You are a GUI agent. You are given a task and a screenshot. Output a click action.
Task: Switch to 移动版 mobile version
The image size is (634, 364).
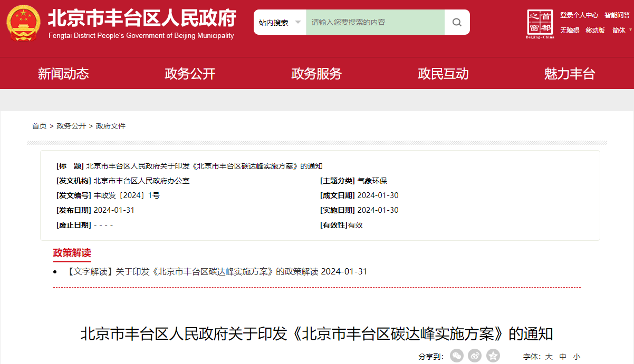[x=595, y=31]
